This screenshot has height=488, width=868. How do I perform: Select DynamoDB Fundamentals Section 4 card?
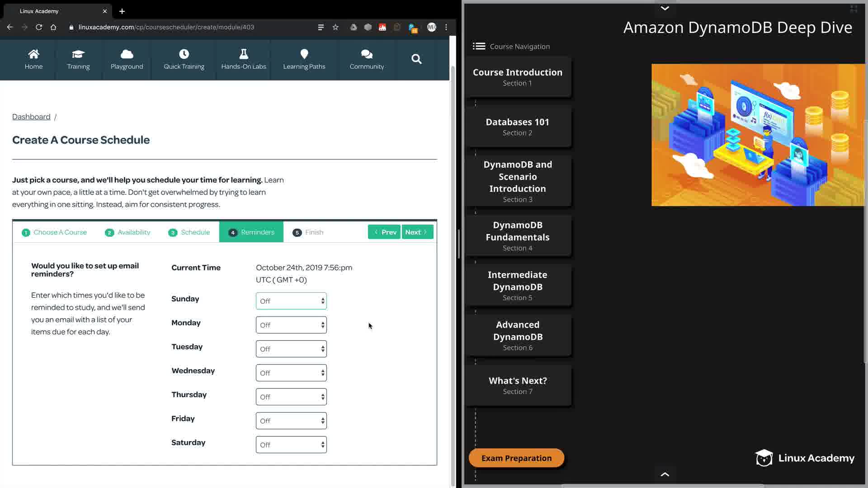[x=518, y=236]
